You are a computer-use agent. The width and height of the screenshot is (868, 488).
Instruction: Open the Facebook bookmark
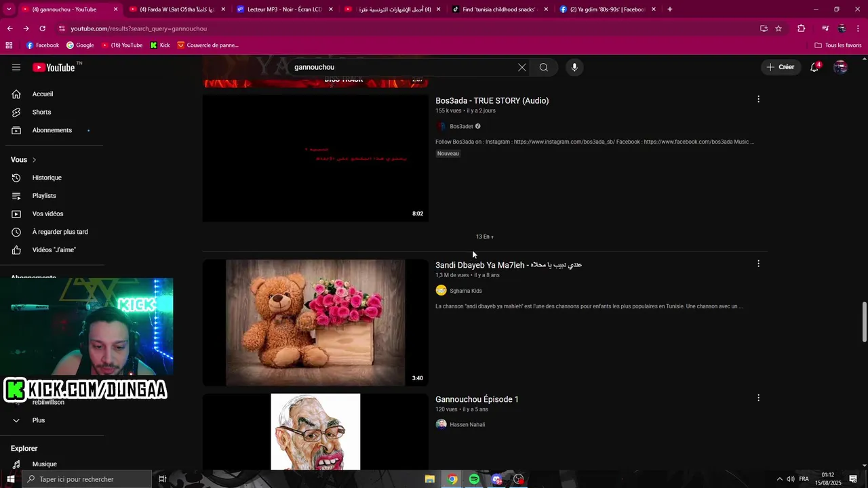pos(43,45)
